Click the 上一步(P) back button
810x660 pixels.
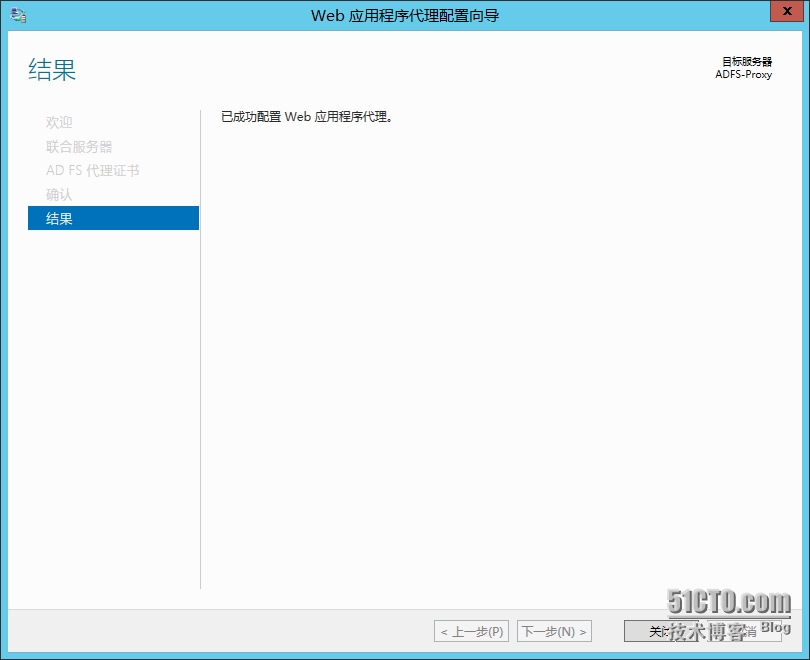tap(471, 631)
